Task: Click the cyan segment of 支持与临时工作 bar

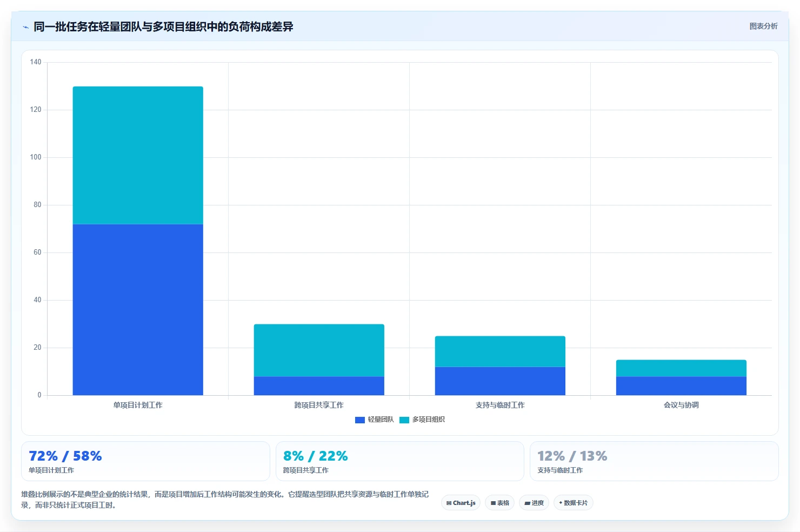Action: click(x=500, y=351)
